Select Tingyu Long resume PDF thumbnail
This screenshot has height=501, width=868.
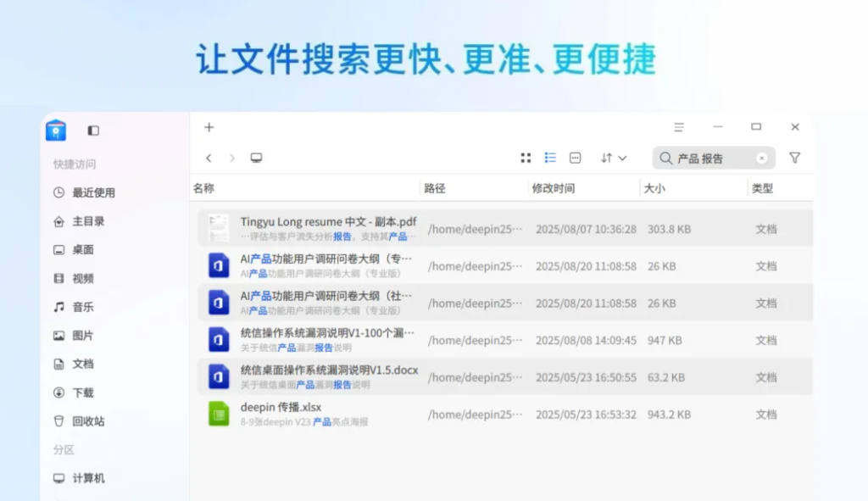[219, 229]
